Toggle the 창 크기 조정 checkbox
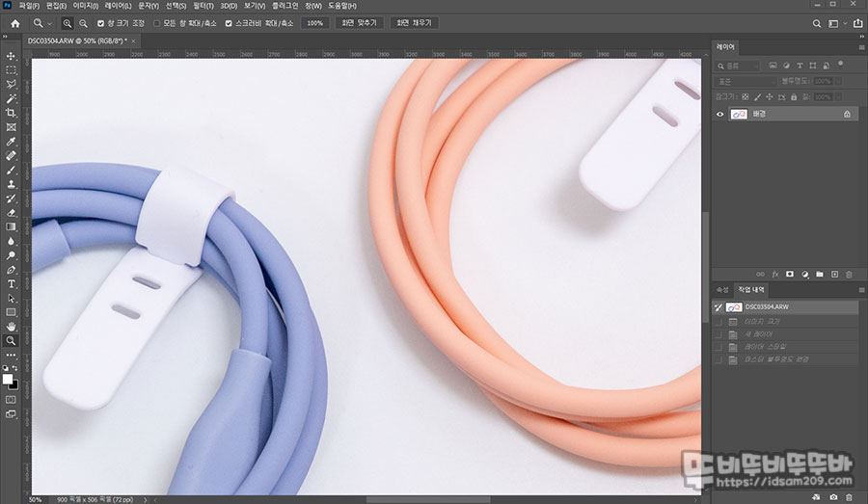868x504 pixels. pyautogui.click(x=100, y=23)
